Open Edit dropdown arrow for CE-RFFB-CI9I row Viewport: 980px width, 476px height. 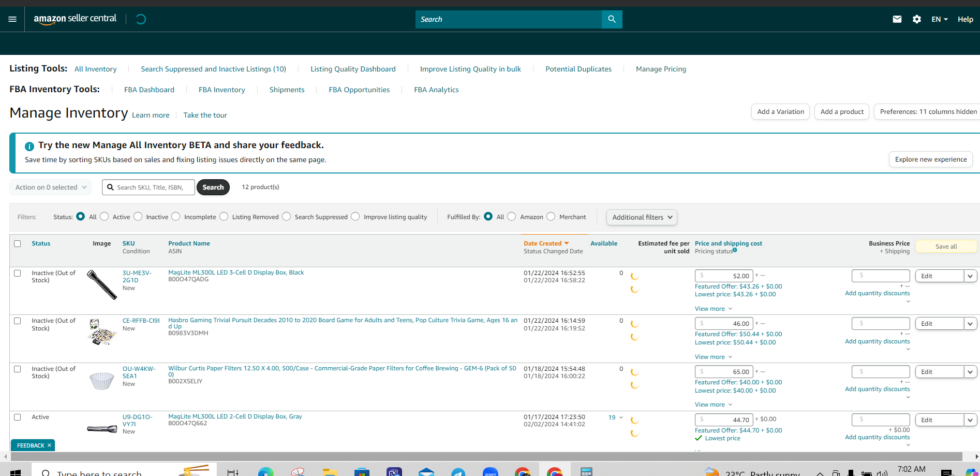(970, 324)
